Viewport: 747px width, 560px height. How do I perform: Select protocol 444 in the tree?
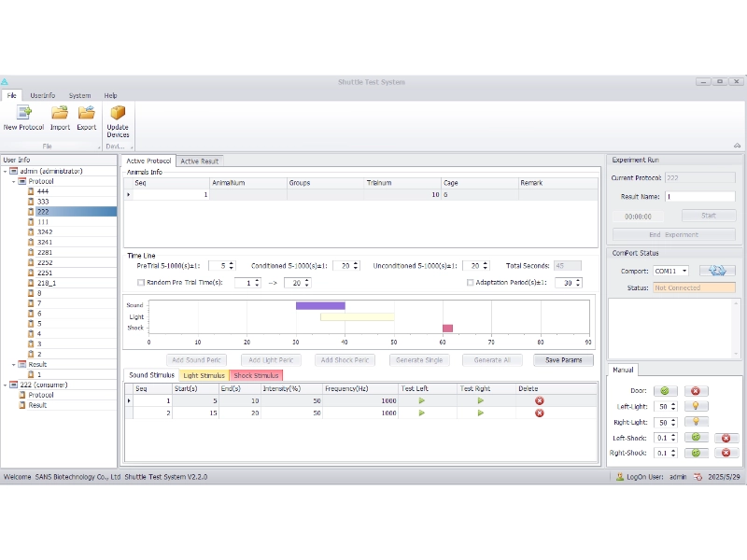click(x=43, y=191)
